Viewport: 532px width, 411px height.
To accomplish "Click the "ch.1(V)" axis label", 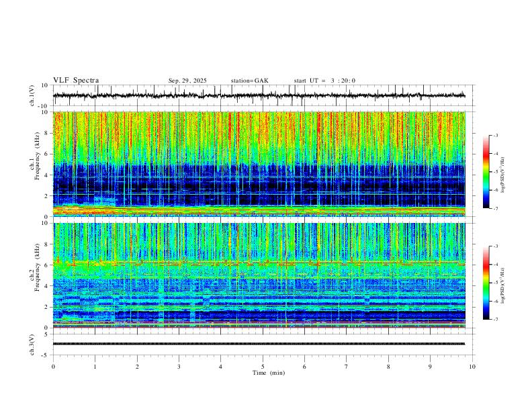I will (x=32, y=95).
